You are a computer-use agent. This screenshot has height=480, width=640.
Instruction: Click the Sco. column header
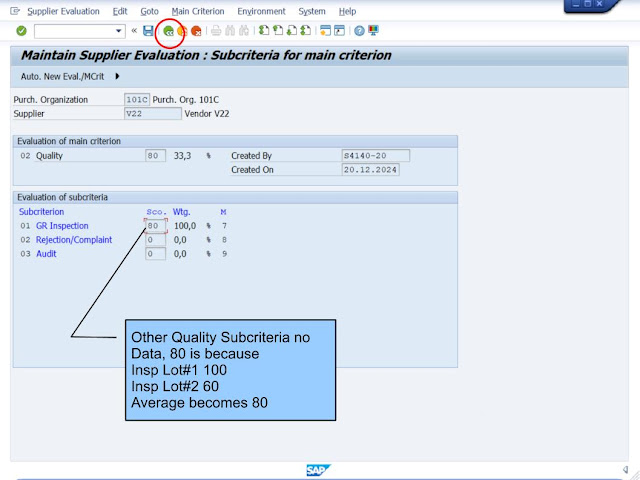(156, 212)
